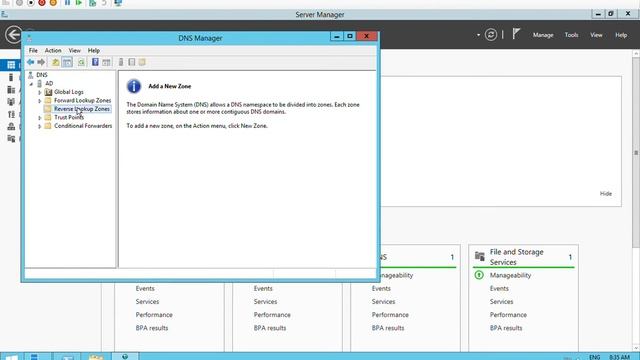The height and width of the screenshot is (360, 640).
Task: Click the 8:35 AM taskbar clock
Action: pos(620,357)
